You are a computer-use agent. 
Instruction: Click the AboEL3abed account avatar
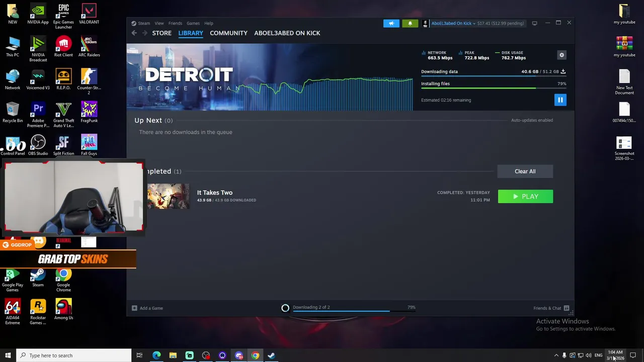click(426, 23)
